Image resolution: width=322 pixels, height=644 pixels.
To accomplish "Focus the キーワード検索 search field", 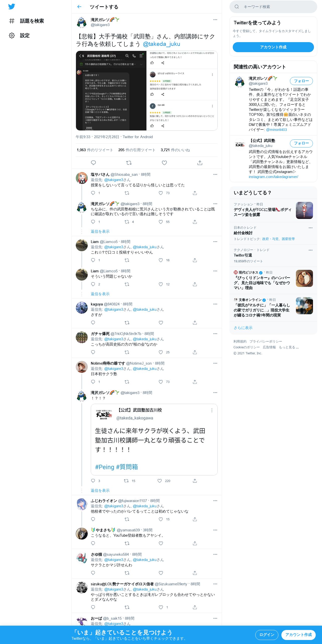I will 273,7.
